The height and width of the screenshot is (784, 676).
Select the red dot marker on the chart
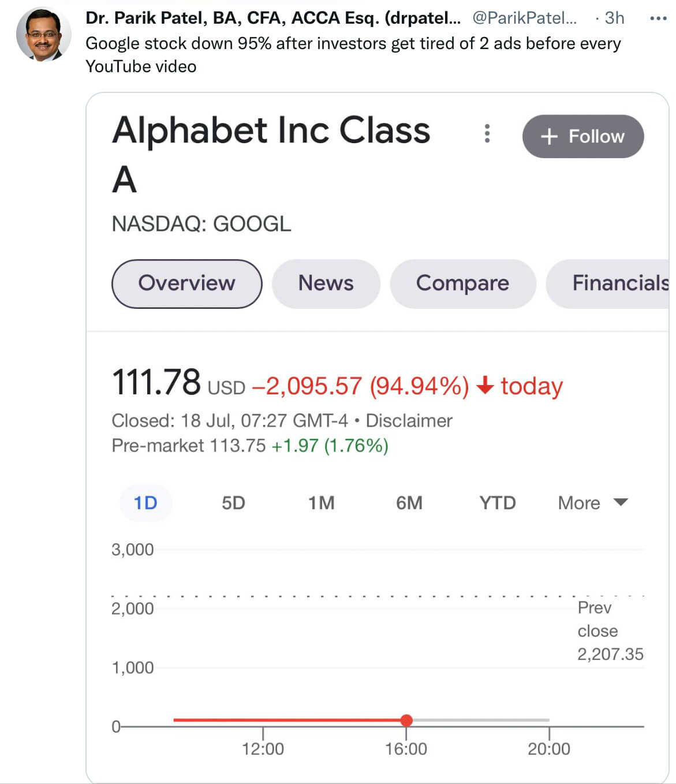[407, 720]
